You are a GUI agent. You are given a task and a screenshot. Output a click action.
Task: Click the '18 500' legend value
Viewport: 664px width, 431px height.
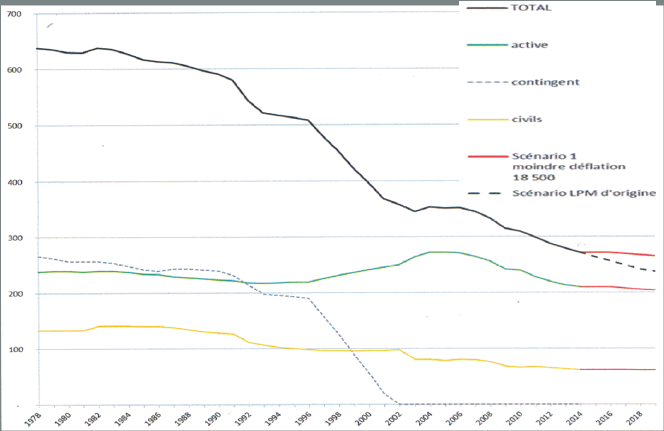(534, 177)
